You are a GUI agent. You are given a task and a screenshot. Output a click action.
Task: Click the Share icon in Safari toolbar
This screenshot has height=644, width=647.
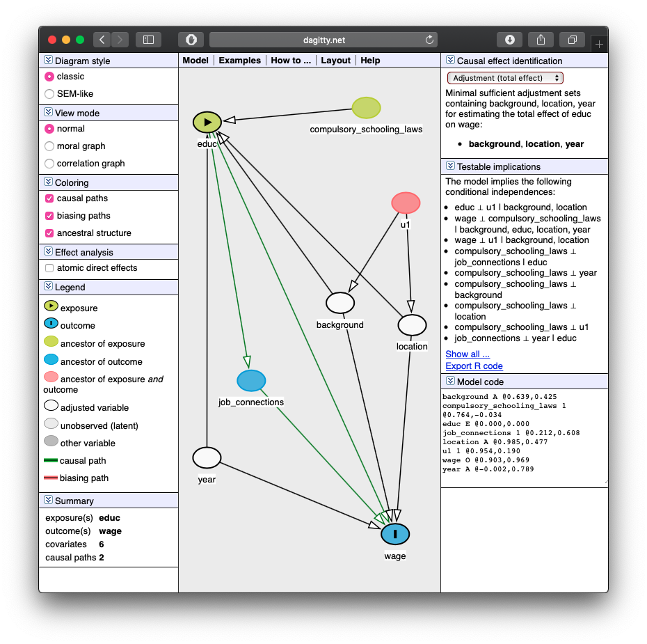[541, 40]
